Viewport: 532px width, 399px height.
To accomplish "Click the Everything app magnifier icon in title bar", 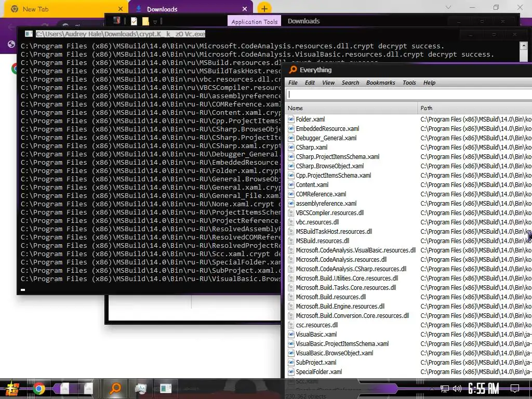I will coord(292,70).
